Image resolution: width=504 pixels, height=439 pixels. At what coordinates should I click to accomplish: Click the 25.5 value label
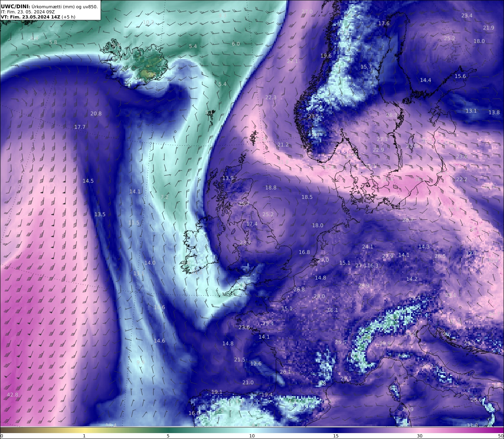341,342
